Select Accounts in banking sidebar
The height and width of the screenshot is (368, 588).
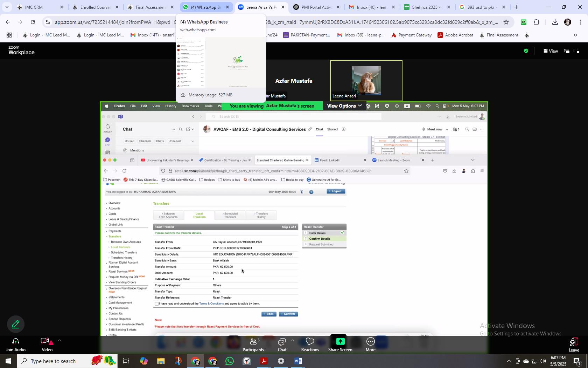[114, 208]
